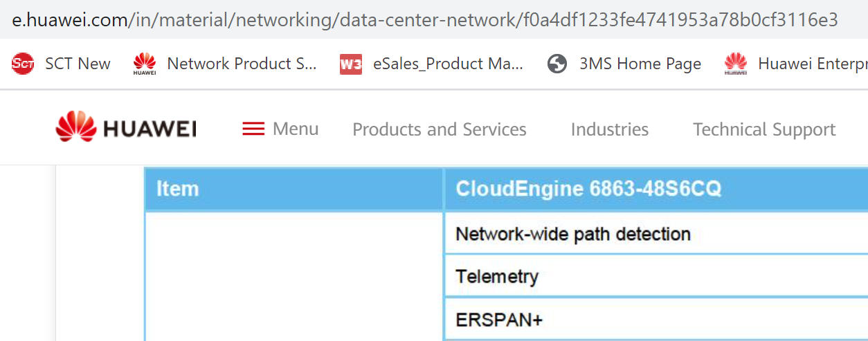Open the Industries navigation item
Screen dimensions: 868x341
609,129
